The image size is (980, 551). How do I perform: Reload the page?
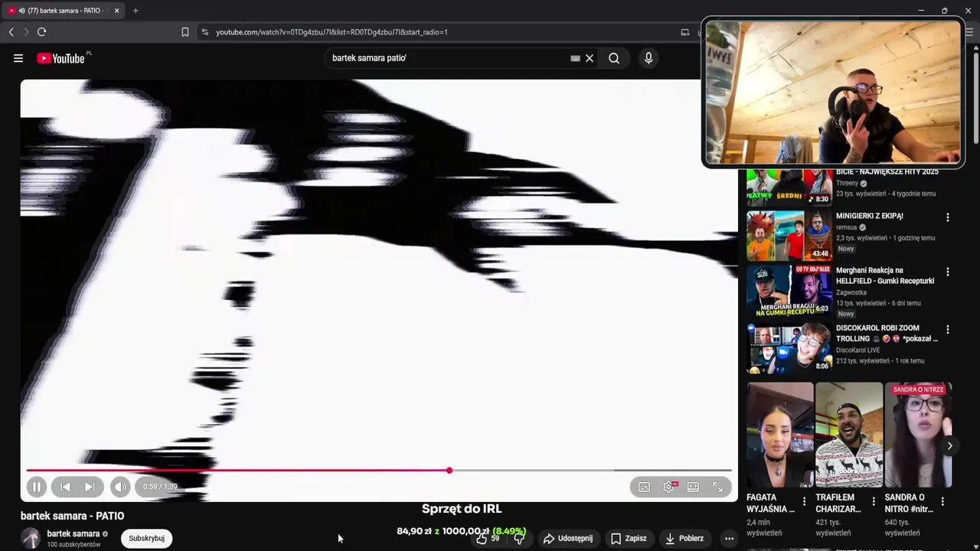click(41, 32)
